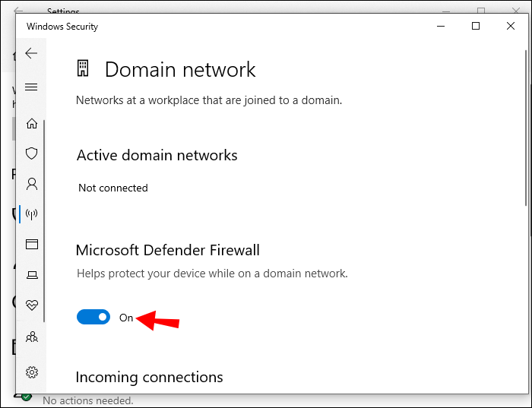
Task: Select Account protection person icon
Action: click(31, 184)
